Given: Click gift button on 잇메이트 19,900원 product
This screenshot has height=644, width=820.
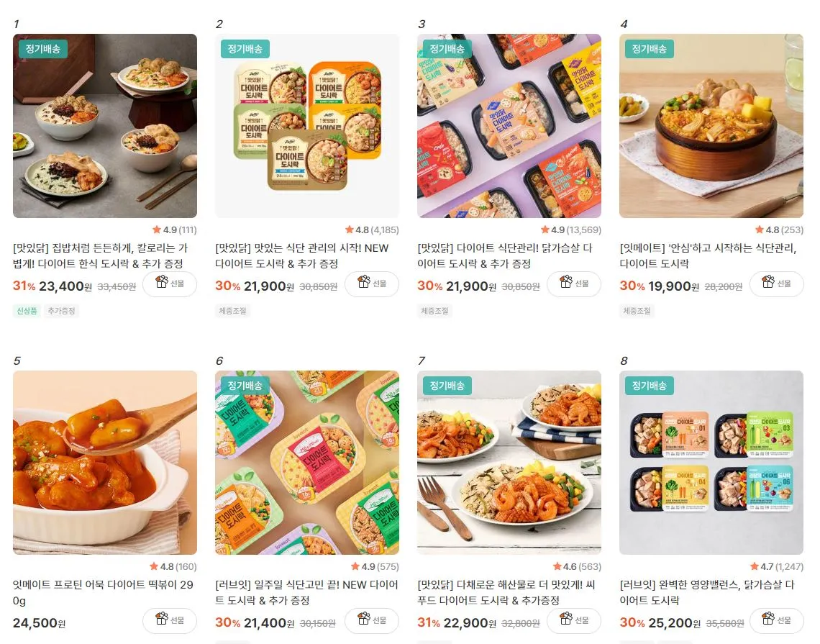Looking at the screenshot, I should (777, 284).
